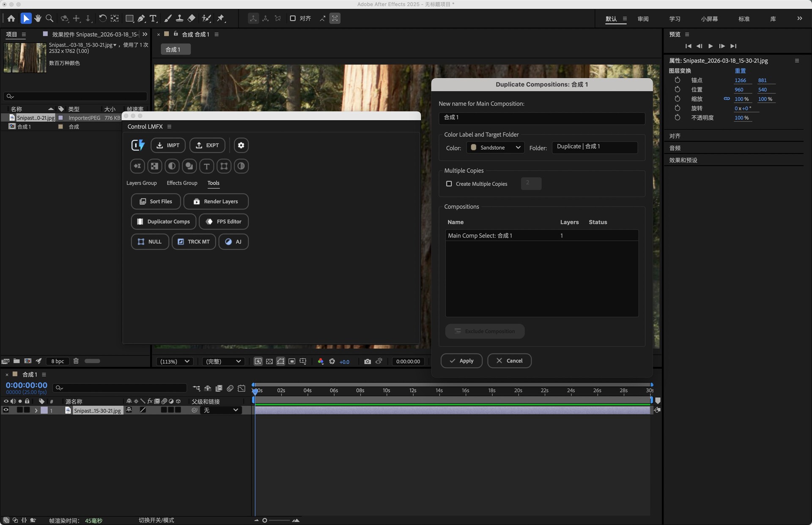Select the Type tool
This screenshot has width=812, height=525.
coord(153,19)
